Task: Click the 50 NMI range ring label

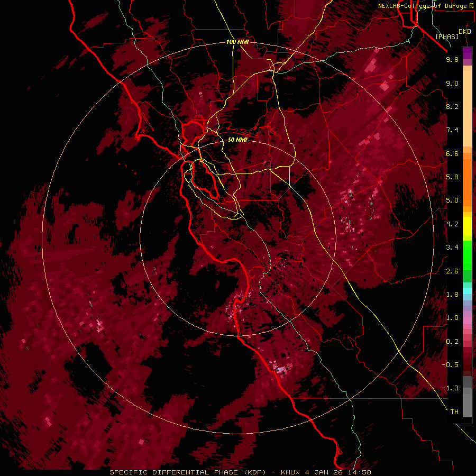Action: pyautogui.click(x=237, y=140)
